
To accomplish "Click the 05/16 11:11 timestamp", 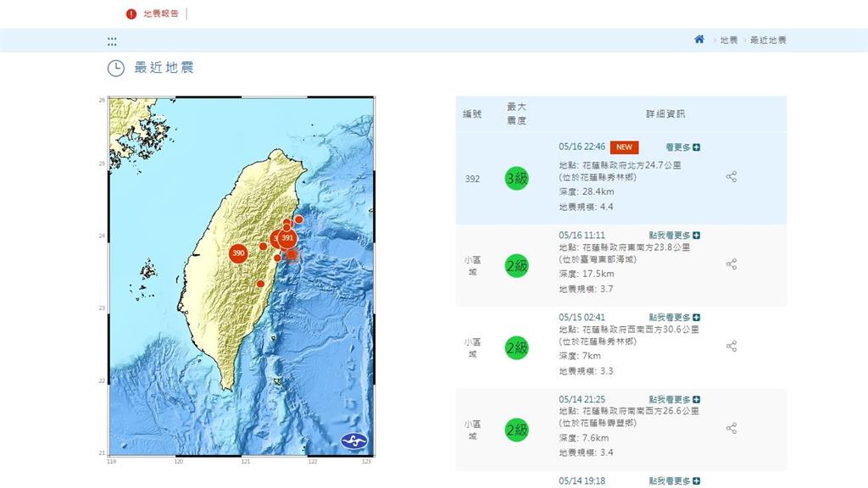I will pyautogui.click(x=581, y=236).
